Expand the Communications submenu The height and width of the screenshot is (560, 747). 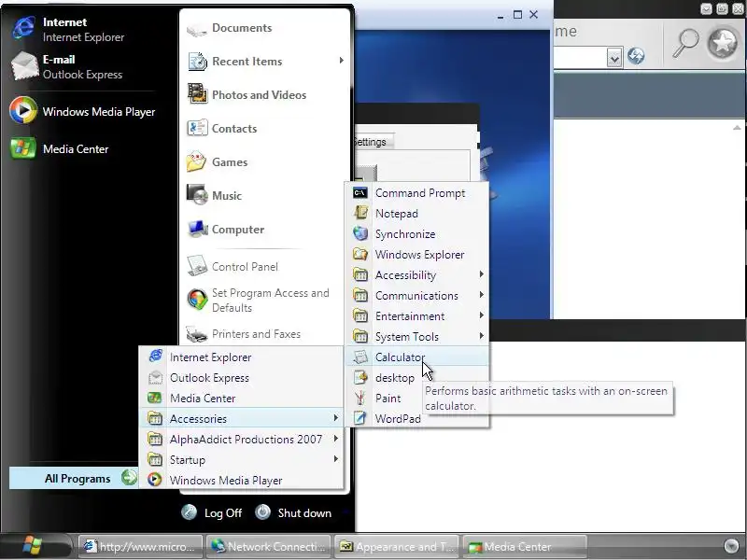pyautogui.click(x=417, y=295)
